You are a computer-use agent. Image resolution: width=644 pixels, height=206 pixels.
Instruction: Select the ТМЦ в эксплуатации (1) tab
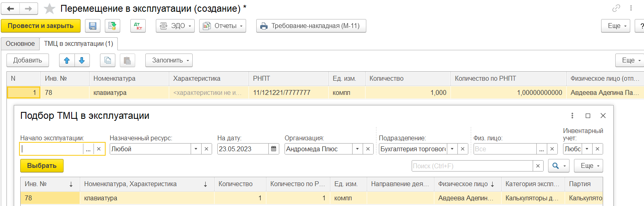79,44
